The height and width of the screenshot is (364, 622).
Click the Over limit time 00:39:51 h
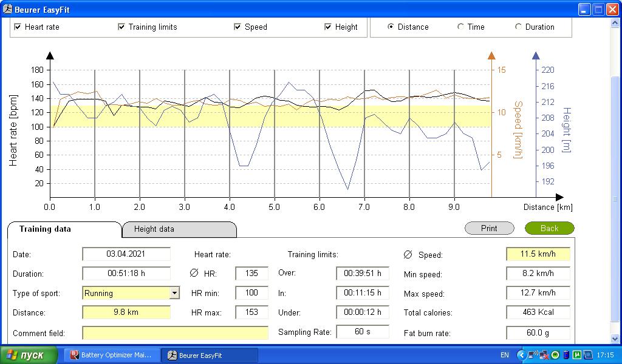(363, 273)
